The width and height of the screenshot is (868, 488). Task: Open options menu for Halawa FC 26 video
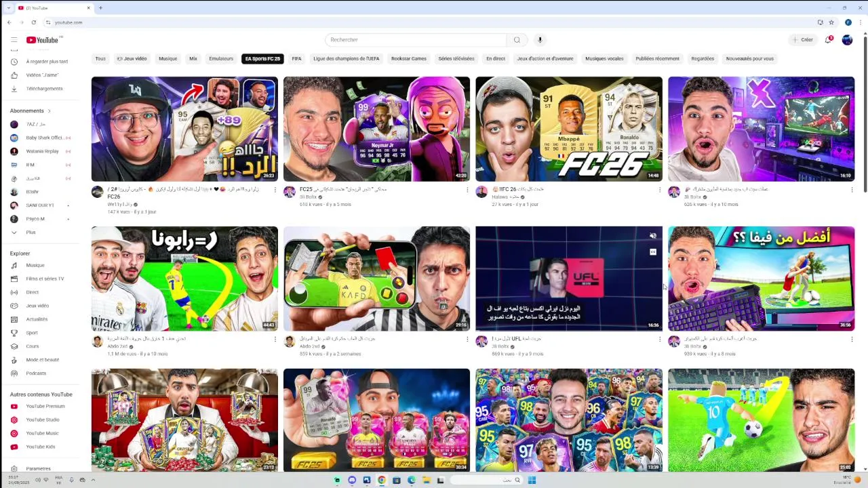pyautogui.click(x=659, y=190)
